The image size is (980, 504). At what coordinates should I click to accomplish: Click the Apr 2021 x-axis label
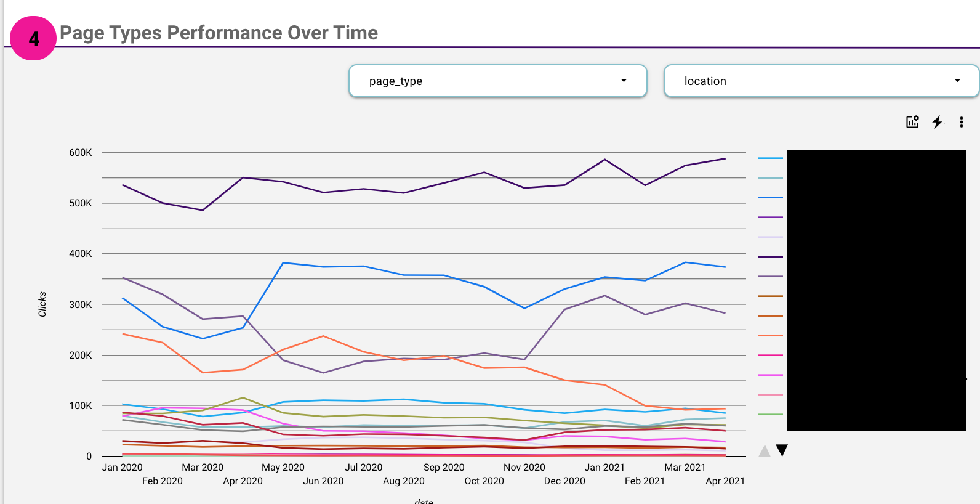(x=725, y=481)
